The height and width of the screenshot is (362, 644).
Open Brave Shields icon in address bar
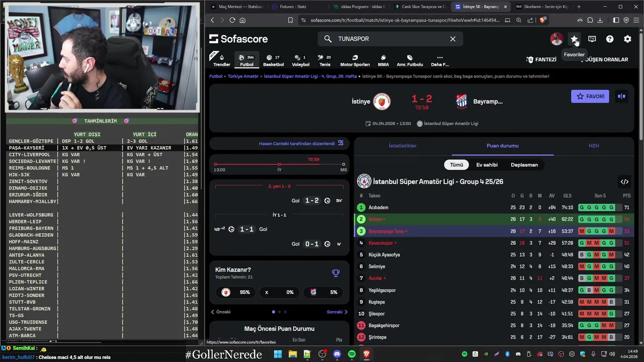pyautogui.click(x=543, y=20)
